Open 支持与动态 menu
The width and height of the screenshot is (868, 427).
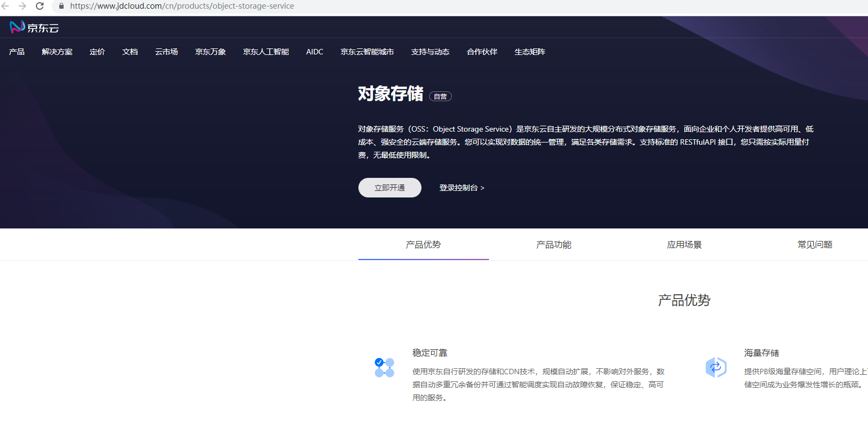[x=430, y=52]
